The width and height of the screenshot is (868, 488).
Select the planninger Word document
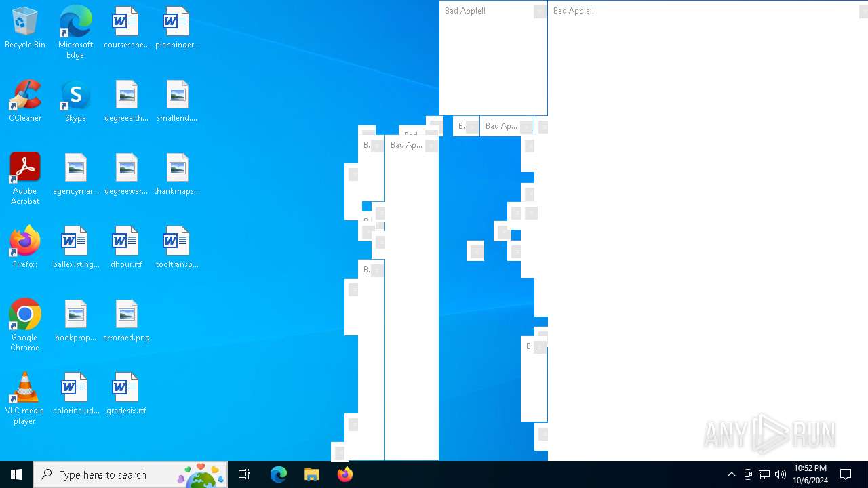[x=177, y=28]
